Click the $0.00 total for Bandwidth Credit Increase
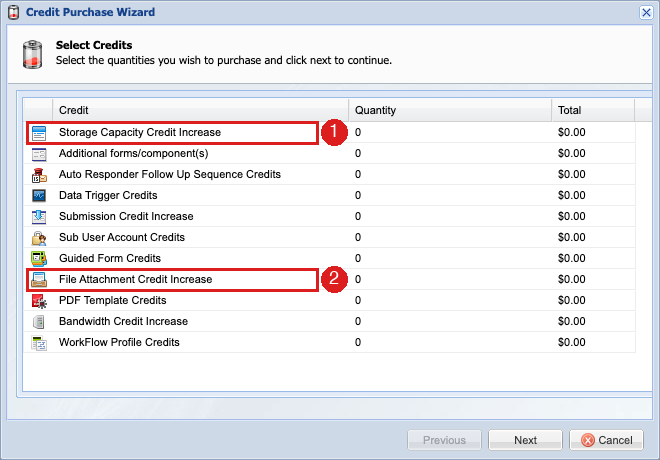Viewport: 660px width, 460px height. [572, 322]
